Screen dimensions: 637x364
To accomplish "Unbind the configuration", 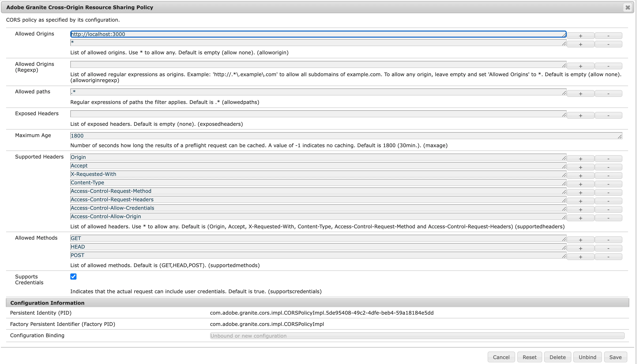I will tap(587, 357).
